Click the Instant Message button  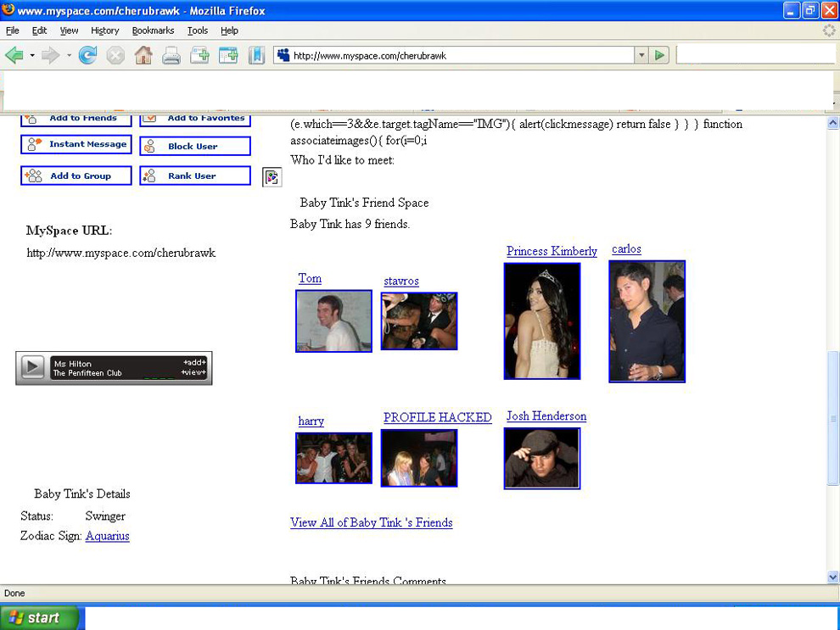tap(76, 144)
